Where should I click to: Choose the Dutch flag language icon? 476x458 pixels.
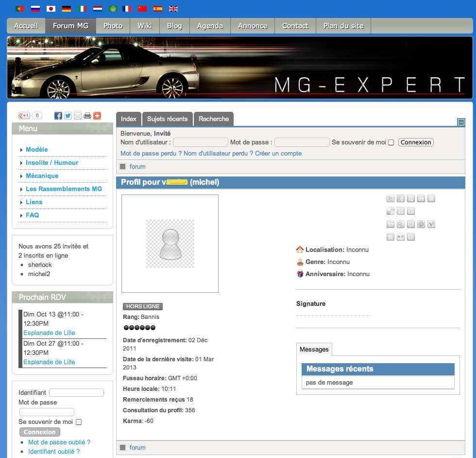pos(98,9)
